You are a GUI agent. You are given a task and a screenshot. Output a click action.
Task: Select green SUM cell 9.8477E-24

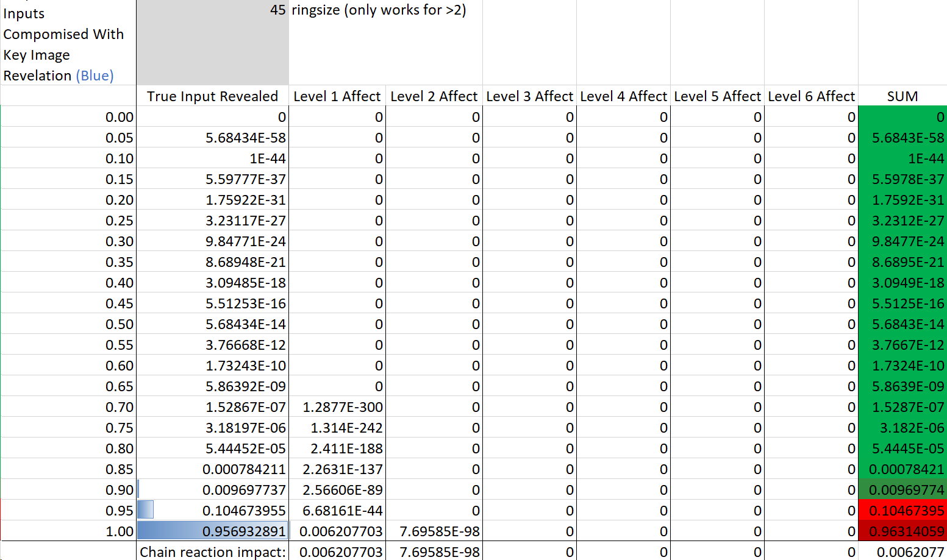tap(902, 241)
